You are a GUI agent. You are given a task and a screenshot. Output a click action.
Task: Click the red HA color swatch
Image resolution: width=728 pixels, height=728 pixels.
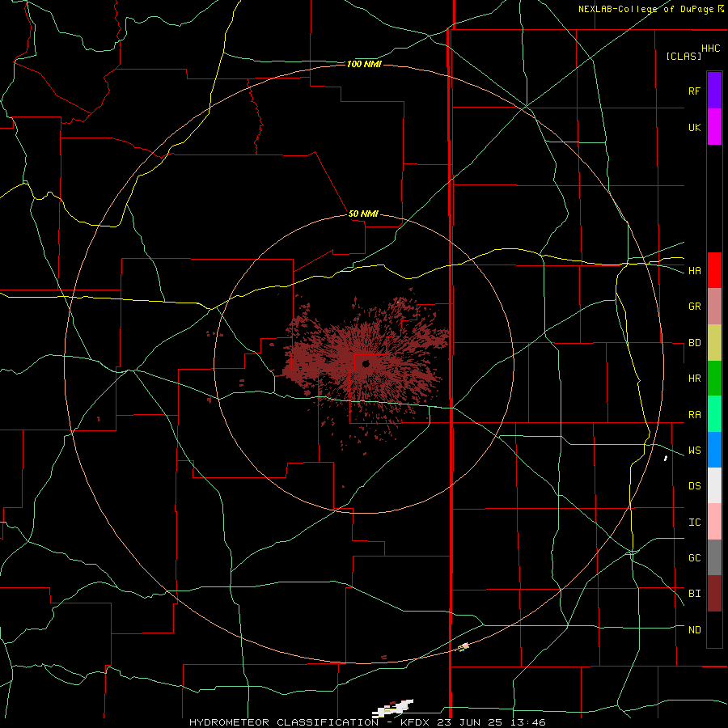(x=714, y=270)
